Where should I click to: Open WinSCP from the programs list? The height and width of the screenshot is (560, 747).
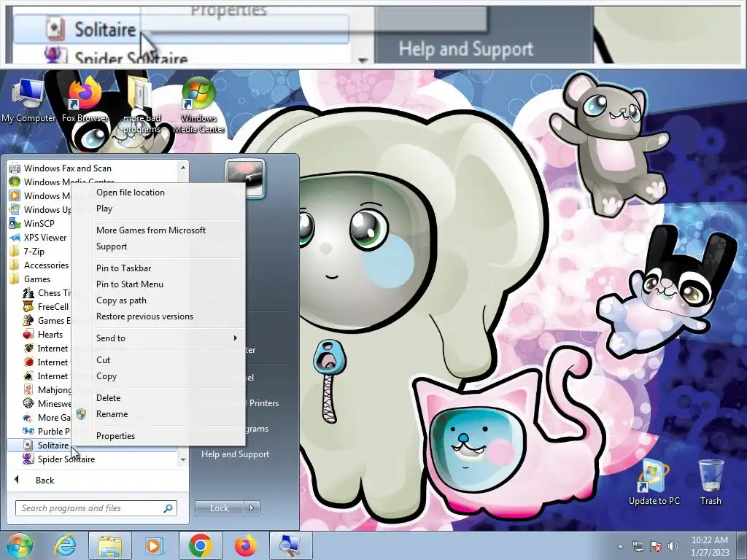point(39,223)
